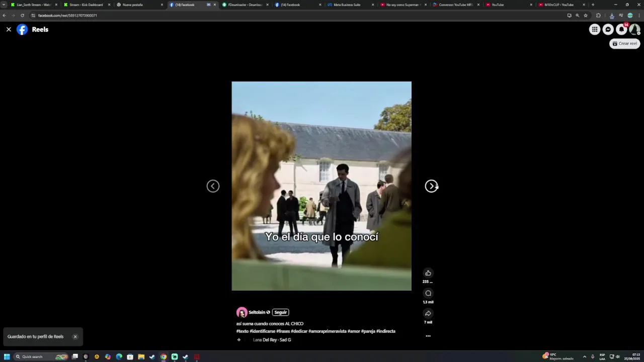
Task: Click the Crear reel button
Action: click(x=625, y=44)
